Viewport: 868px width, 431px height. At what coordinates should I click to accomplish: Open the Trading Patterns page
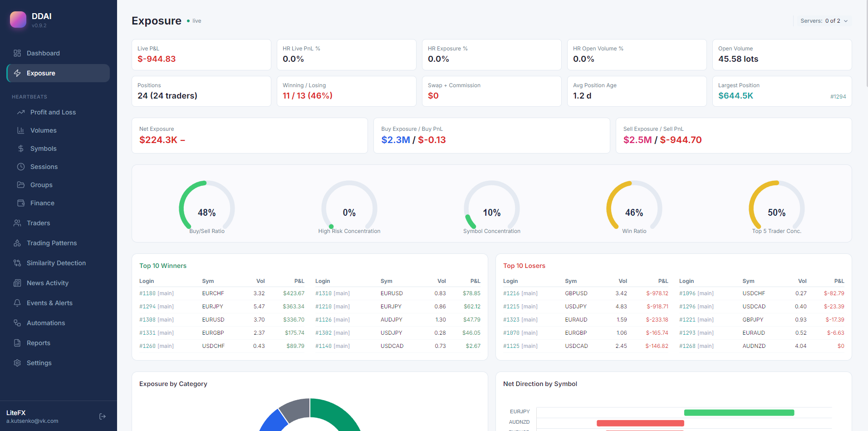(x=58, y=243)
